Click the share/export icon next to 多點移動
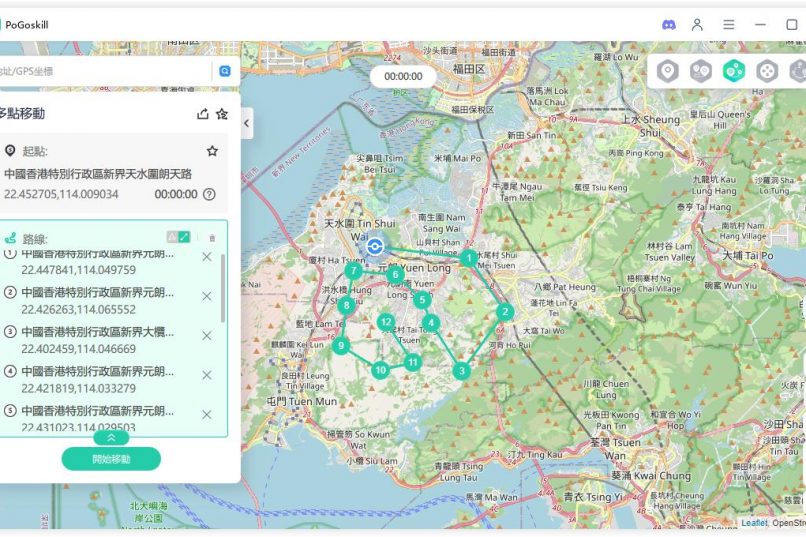Image resolution: width=806 pixels, height=537 pixels. click(203, 114)
